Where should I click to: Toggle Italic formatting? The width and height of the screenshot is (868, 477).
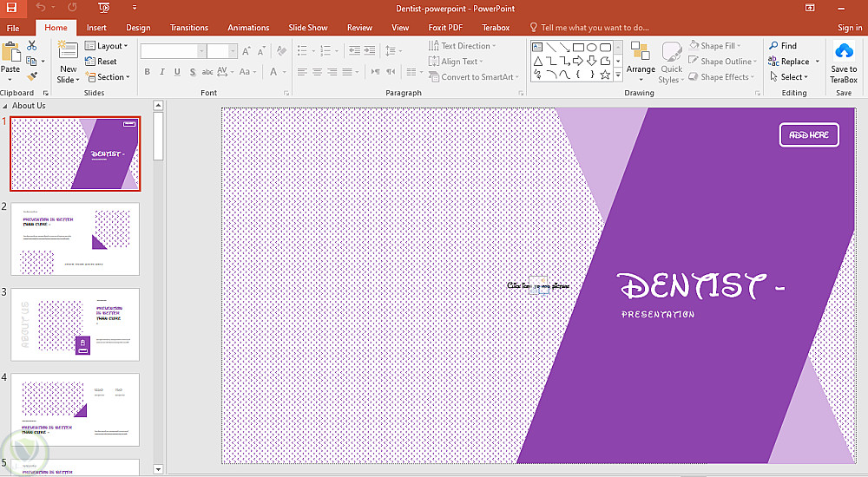pyautogui.click(x=161, y=72)
